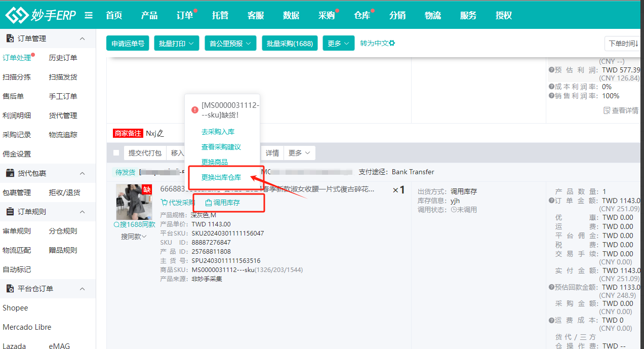
Task: Open the 物流 top menu
Action: click(433, 15)
